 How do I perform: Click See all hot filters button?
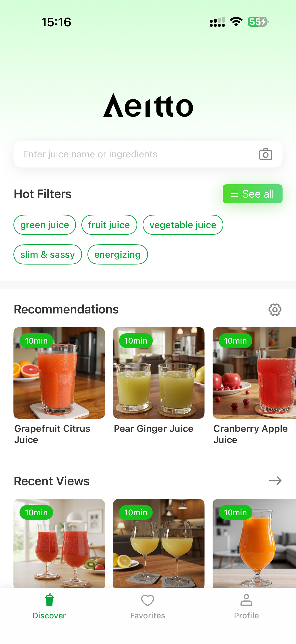point(252,194)
